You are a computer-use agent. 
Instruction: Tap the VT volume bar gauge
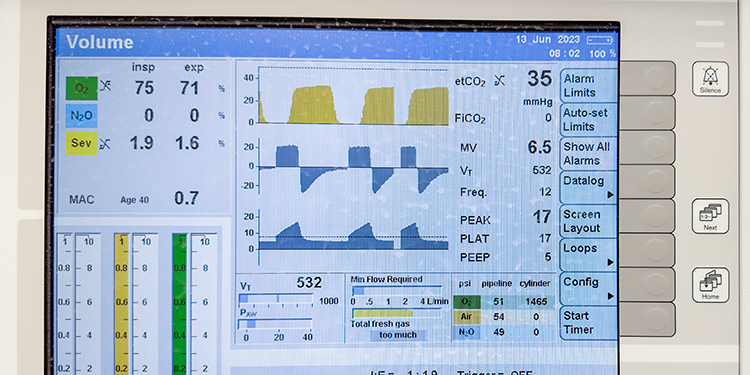[276, 299]
